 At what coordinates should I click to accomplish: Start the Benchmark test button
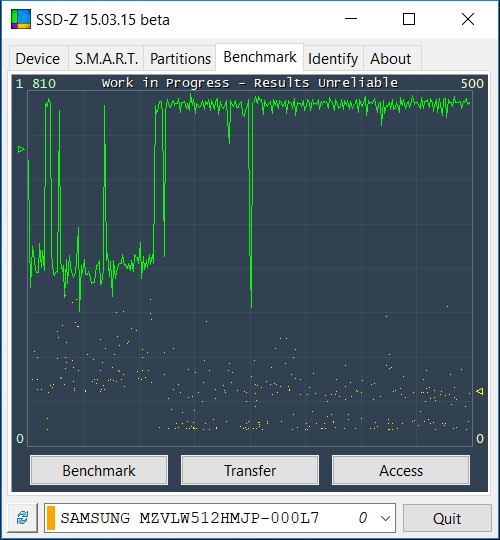99,470
